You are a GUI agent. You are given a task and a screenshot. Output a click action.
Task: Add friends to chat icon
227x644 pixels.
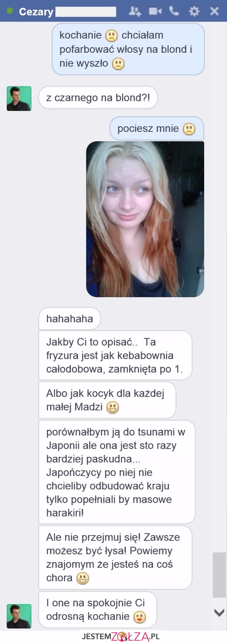tap(135, 11)
